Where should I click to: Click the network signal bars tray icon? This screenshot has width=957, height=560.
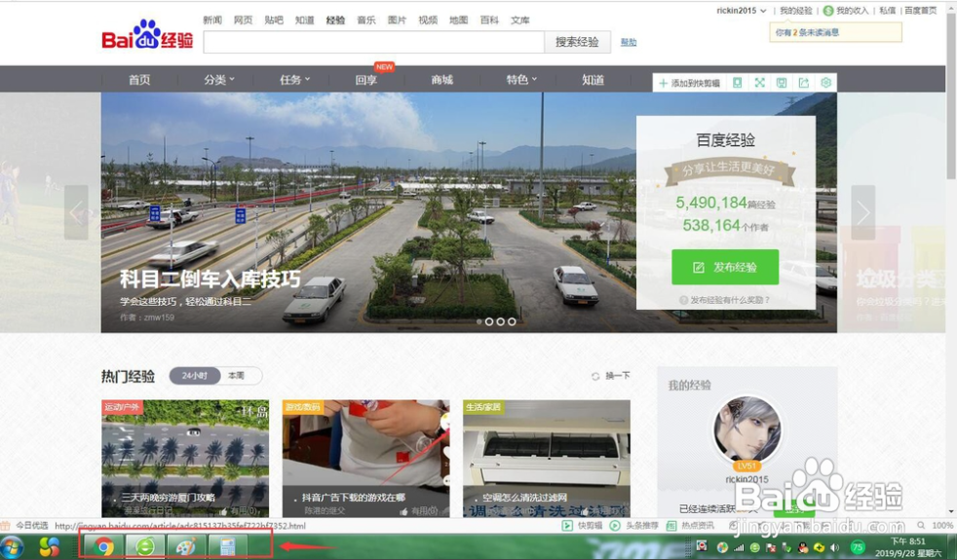pyautogui.click(x=739, y=547)
